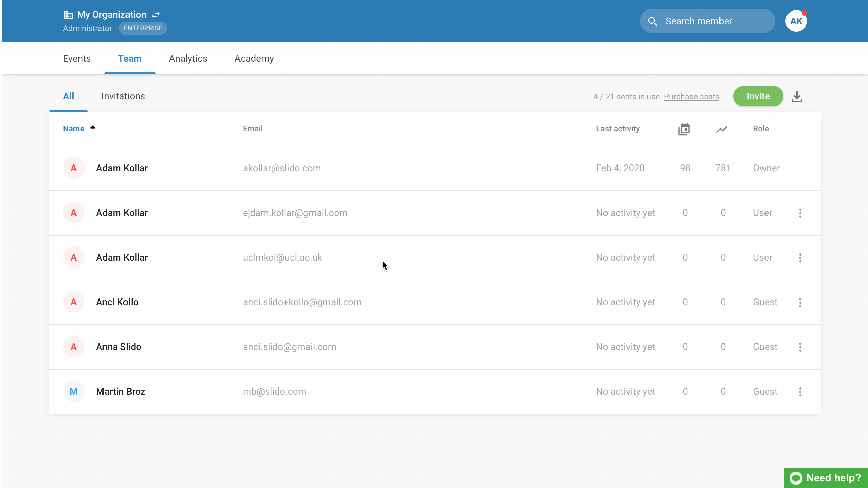
Task: Switch to the Analytics tab
Action: 188,59
